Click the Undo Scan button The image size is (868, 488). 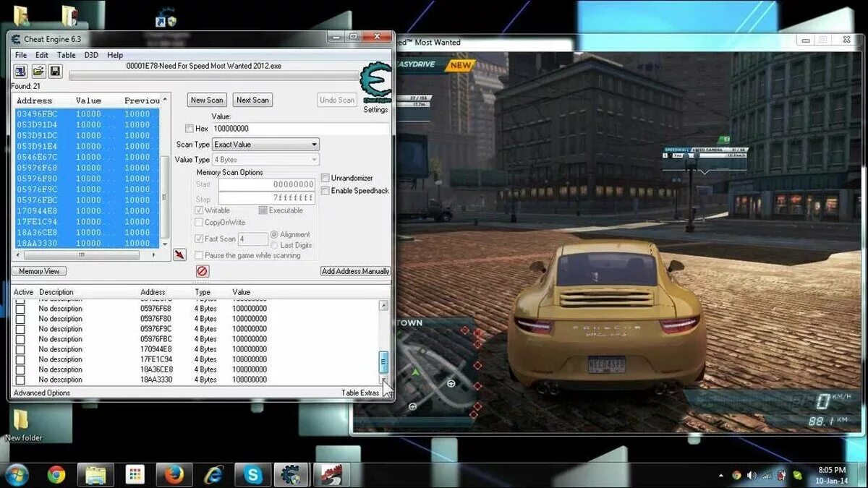[337, 100]
